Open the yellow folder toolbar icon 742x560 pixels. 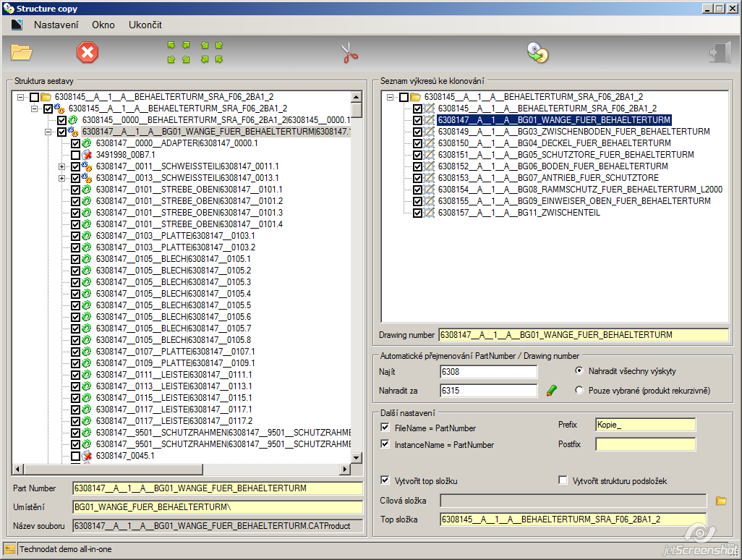(x=21, y=52)
